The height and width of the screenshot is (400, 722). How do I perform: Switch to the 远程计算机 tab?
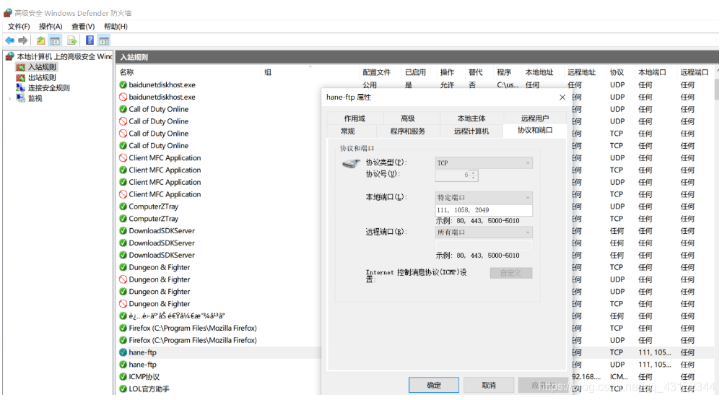pos(471,131)
